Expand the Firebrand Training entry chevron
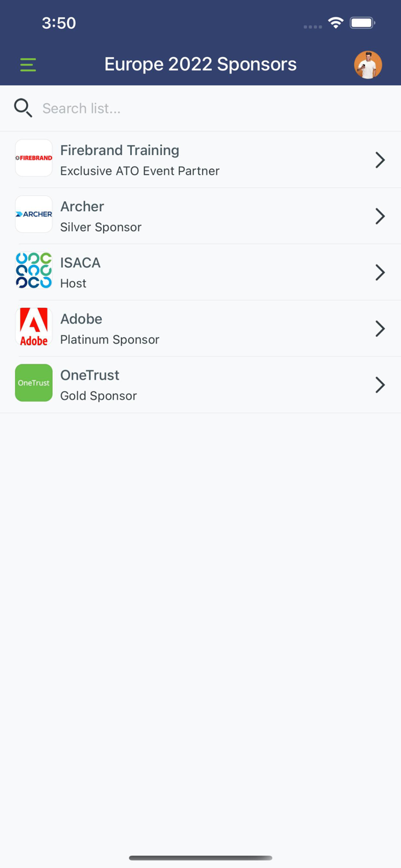401x868 pixels. tap(380, 160)
